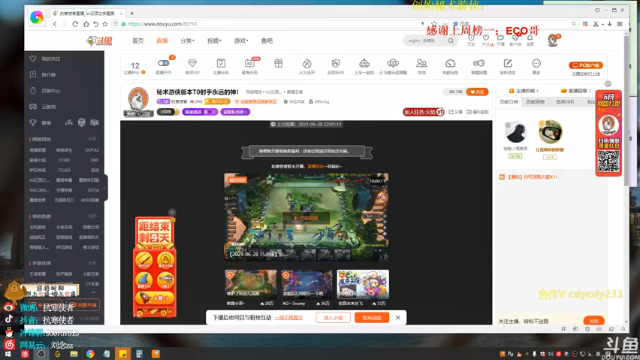Click the browser page vertical scrollbar

pyautogui.click(x=627, y=122)
